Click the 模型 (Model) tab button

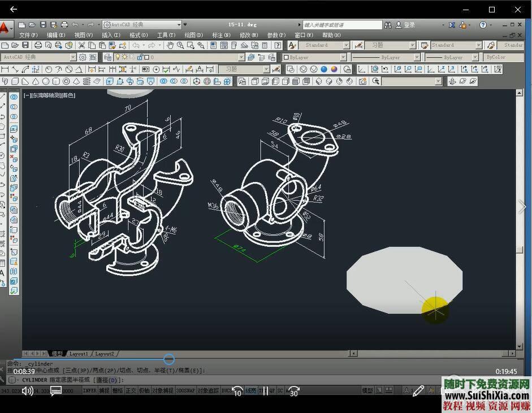[57, 353]
